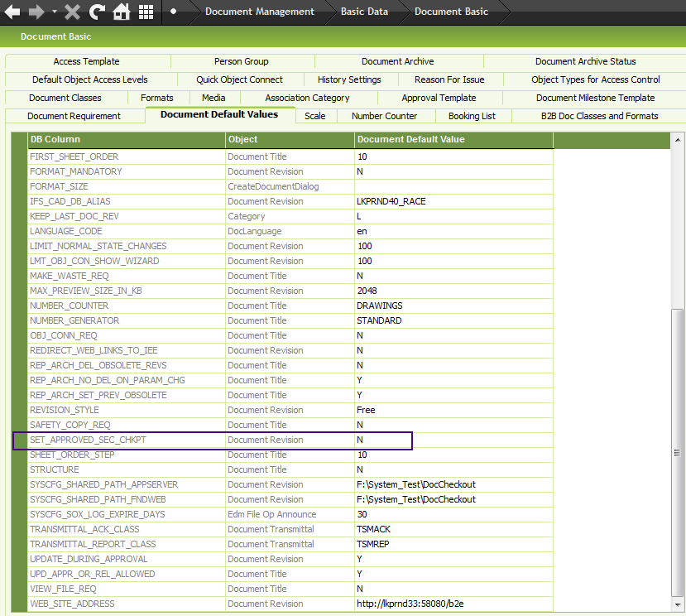
Task: Click the Free default value
Action: click(x=454, y=410)
